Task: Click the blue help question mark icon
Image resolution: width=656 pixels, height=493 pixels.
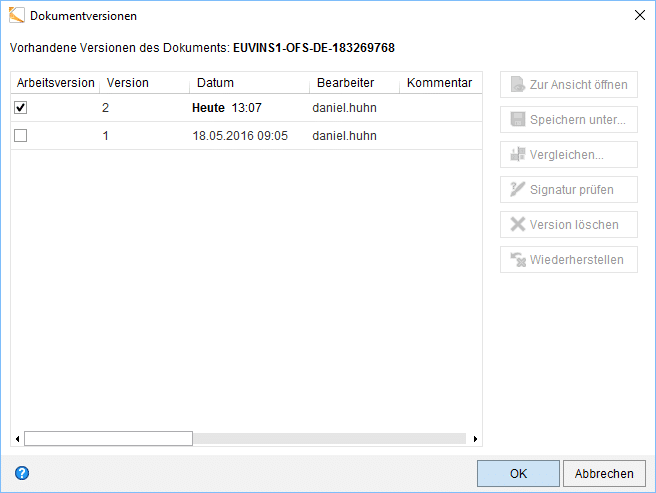Action: (22, 473)
